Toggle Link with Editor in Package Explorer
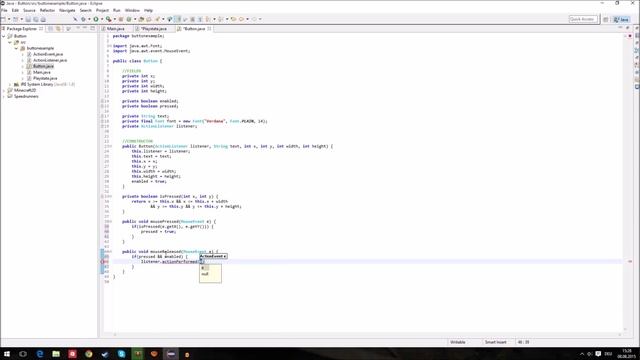Image resolution: width=640 pixels, height=360 pixels. pos(58,29)
